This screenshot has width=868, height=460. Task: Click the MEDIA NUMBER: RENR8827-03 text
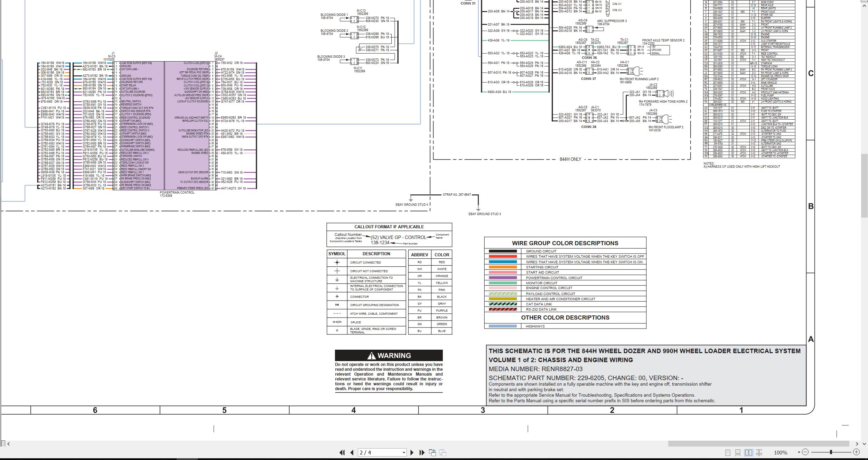point(535,369)
